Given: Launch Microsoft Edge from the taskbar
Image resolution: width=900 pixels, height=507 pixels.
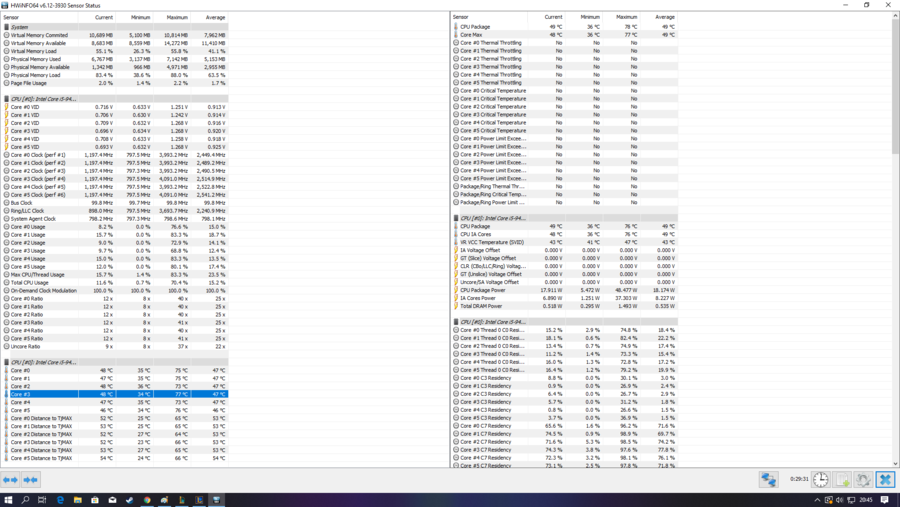Looking at the screenshot, I should click(60, 500).
